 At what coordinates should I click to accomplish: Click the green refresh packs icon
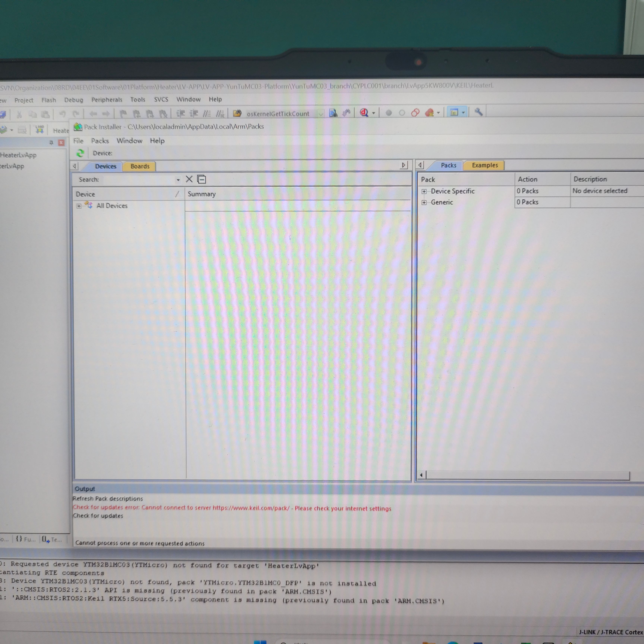[x=80, y=153]
